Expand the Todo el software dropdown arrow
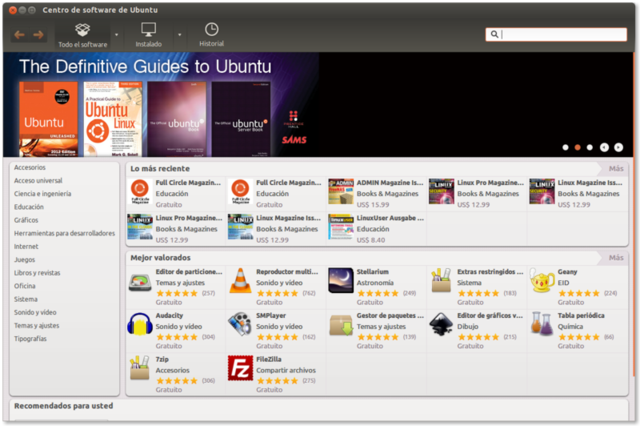Image resolution: width=640 pixels, height=426 pixels. click(116, 35)
